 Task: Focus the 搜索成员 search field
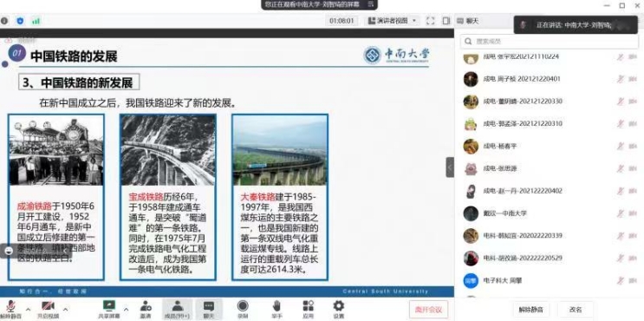550,41
